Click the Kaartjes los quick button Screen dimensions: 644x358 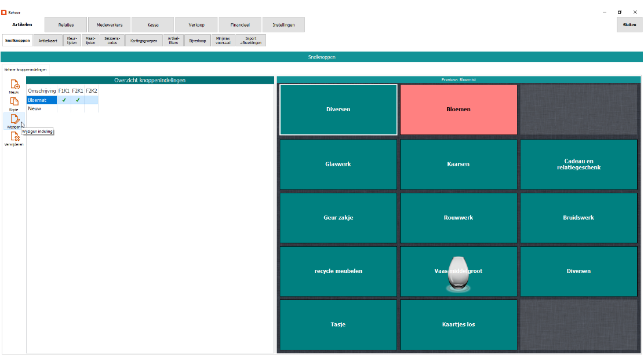459,324
